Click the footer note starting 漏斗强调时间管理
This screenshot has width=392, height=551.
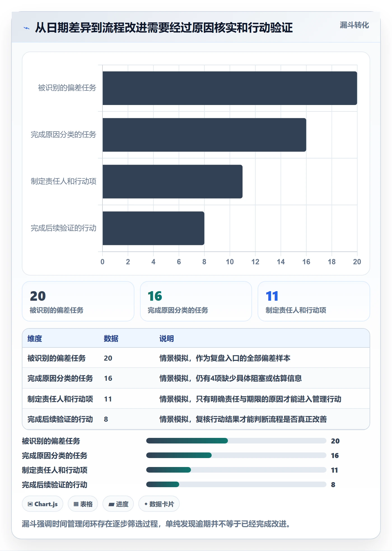(156, 524)
